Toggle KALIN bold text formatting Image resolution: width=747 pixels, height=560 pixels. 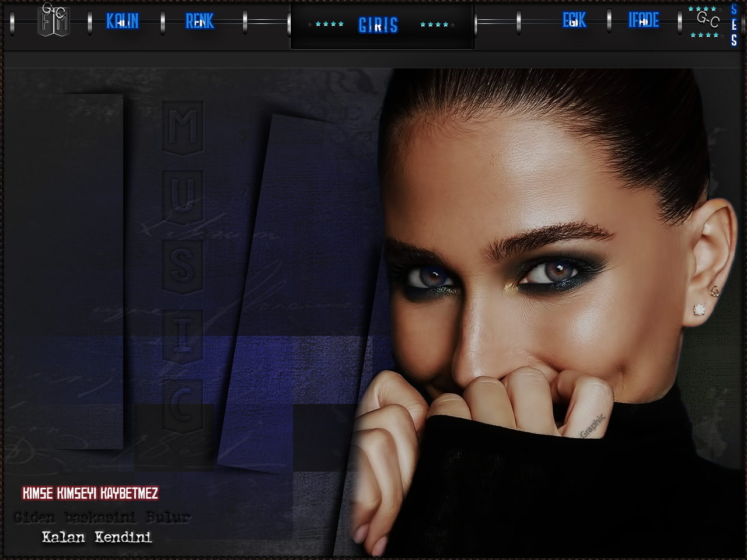[123, 22]
